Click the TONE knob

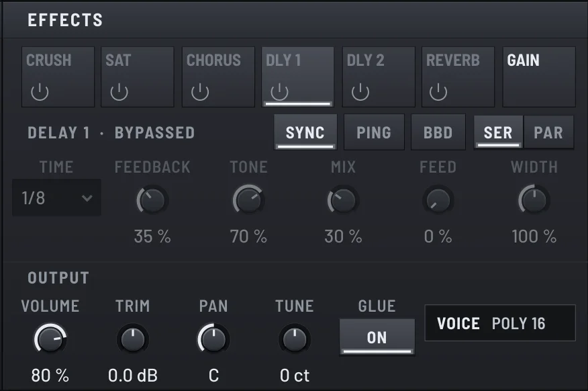click(x=248, y=200)
